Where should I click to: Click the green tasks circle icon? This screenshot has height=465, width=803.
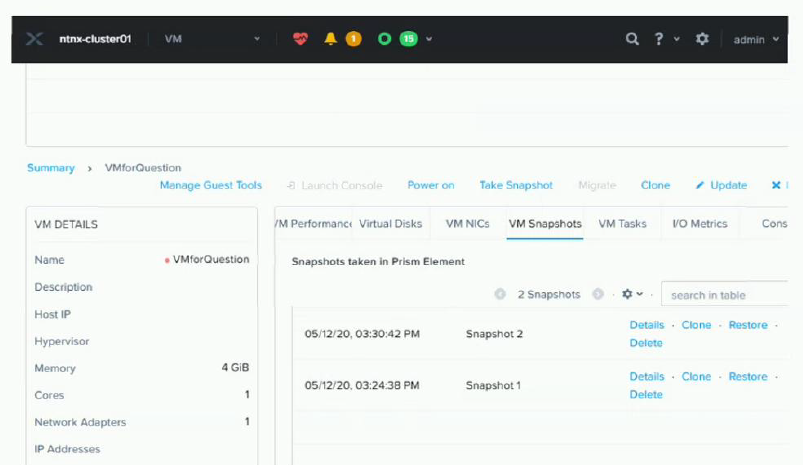pyautogui.click(x=384, y=39)
